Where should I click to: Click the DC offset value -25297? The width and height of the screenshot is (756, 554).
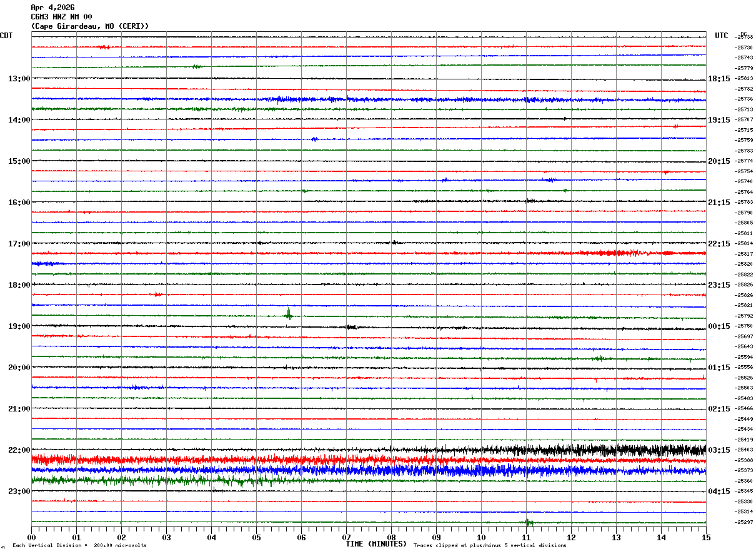[744, 522]
